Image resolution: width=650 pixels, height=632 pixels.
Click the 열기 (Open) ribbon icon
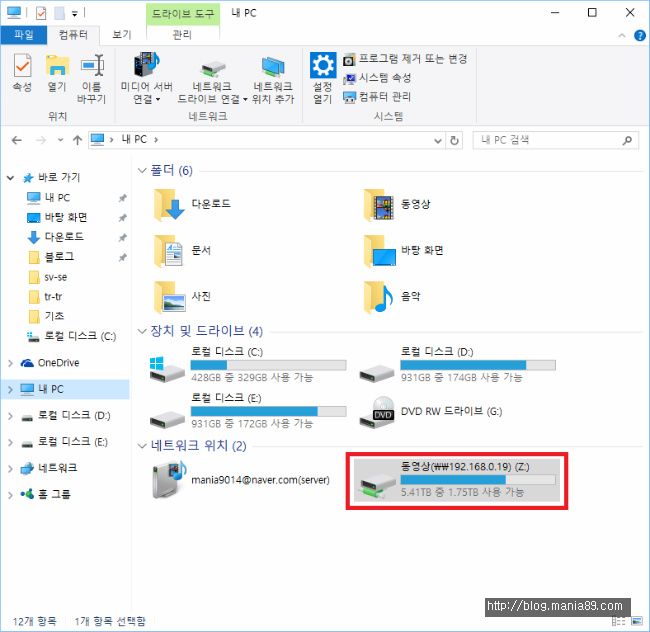pos(57,73)
